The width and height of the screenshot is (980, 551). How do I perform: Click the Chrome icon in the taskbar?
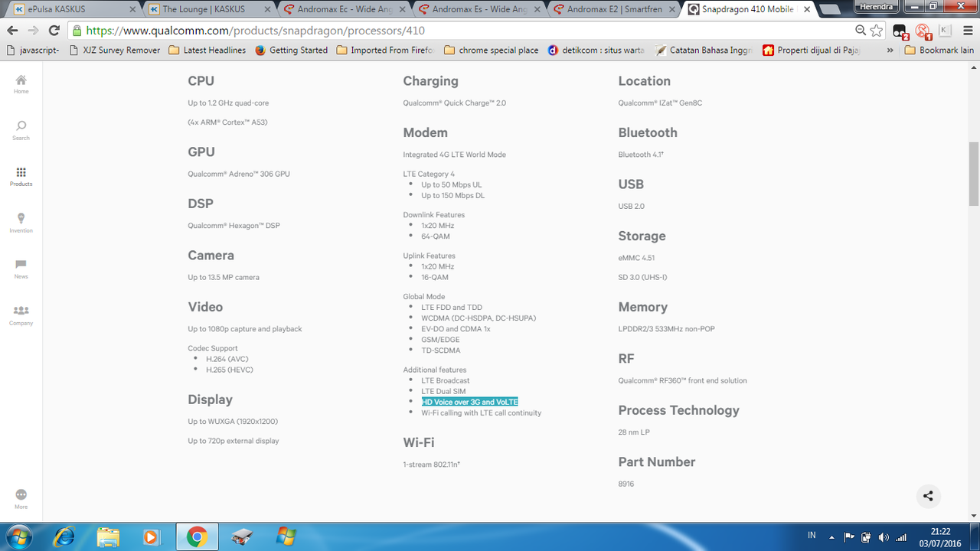click(x=197, y=536)
